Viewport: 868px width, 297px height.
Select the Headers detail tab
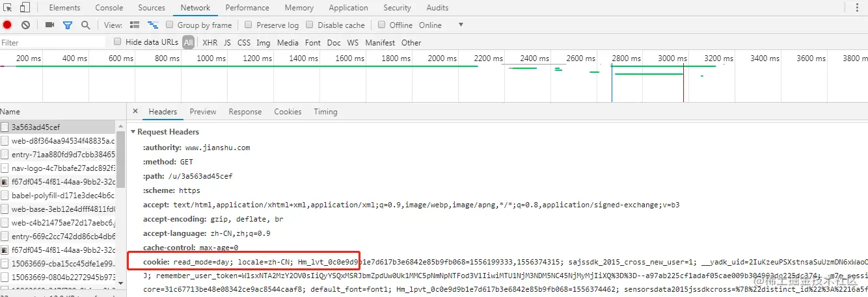(x=163, y=112)
